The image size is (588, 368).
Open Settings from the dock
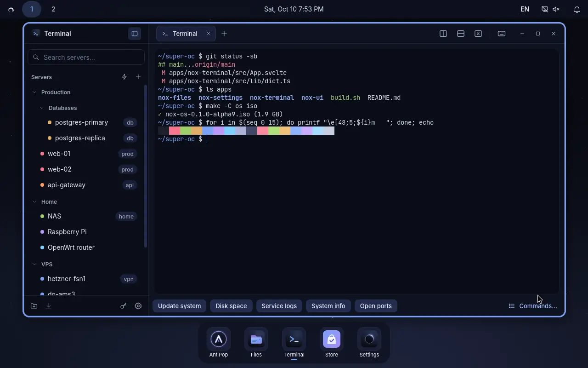[x=369, y=343]
